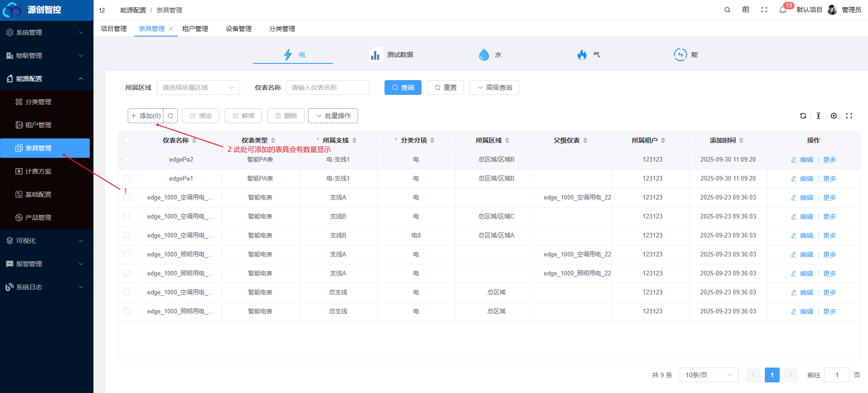Focus the 仪表名称 input field
Viewport: 868px width, 393px height.
coord(328,87)
